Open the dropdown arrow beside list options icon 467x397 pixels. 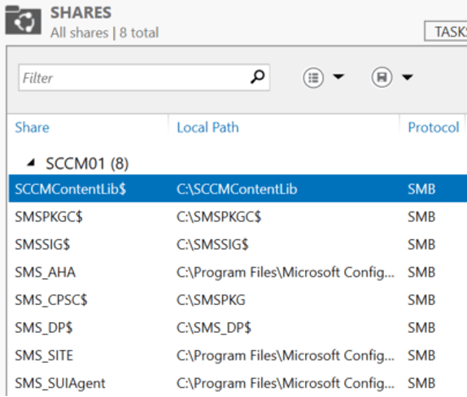point(339,77)
